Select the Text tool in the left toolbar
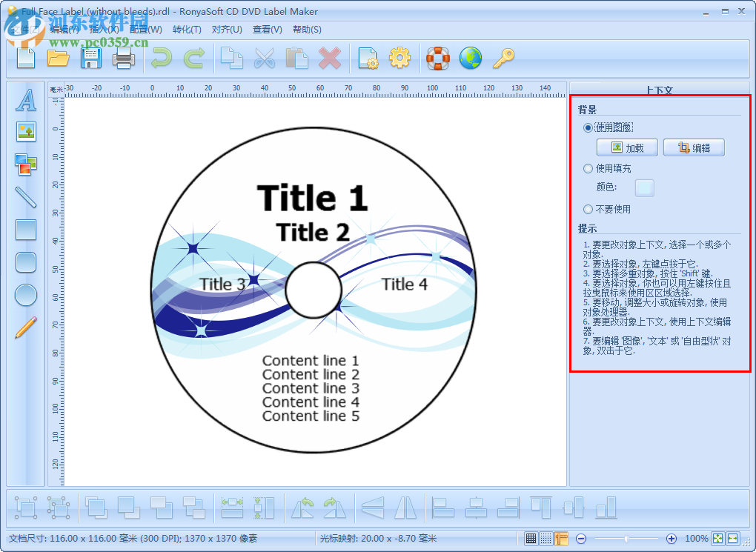Image resolution: width=756 pixels, height=552 pixels. pyautogui.click(x=25, y=100)
